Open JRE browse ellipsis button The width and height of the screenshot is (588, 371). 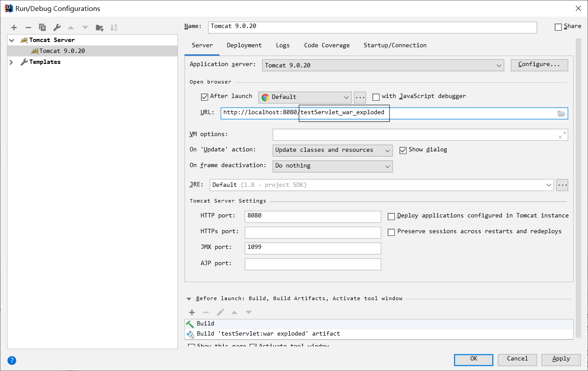click(562, 185)
